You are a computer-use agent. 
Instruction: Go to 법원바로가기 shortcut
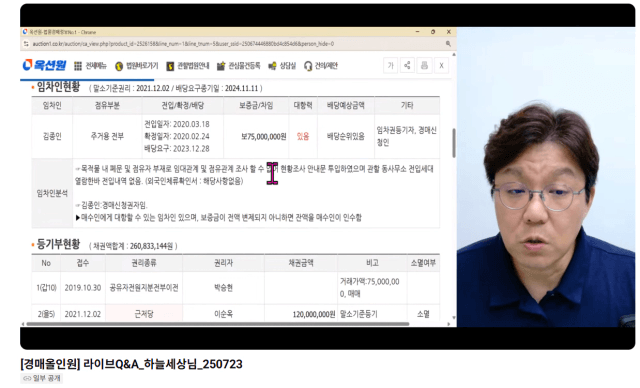(x=136, y=66)
